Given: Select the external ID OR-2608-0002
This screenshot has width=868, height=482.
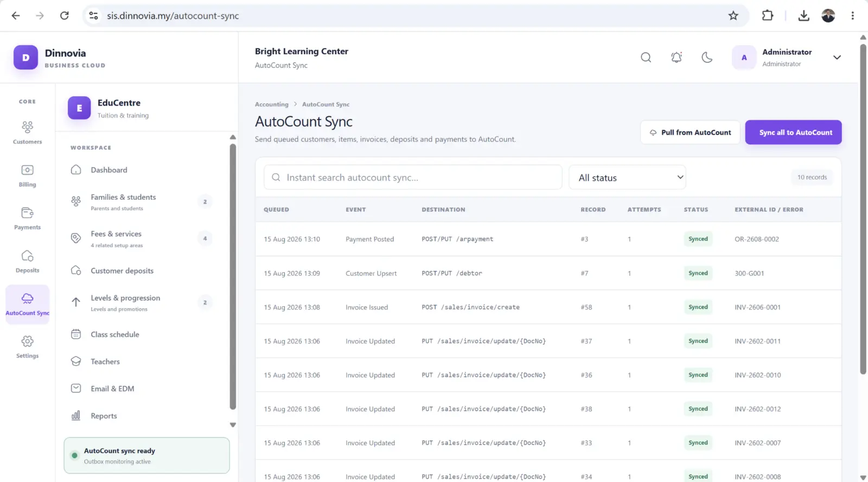Looking at the screenshot, I should coord(757,239).
